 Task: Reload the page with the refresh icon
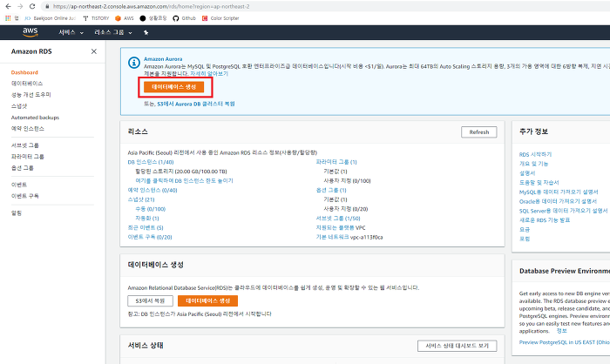click(32, 6)
